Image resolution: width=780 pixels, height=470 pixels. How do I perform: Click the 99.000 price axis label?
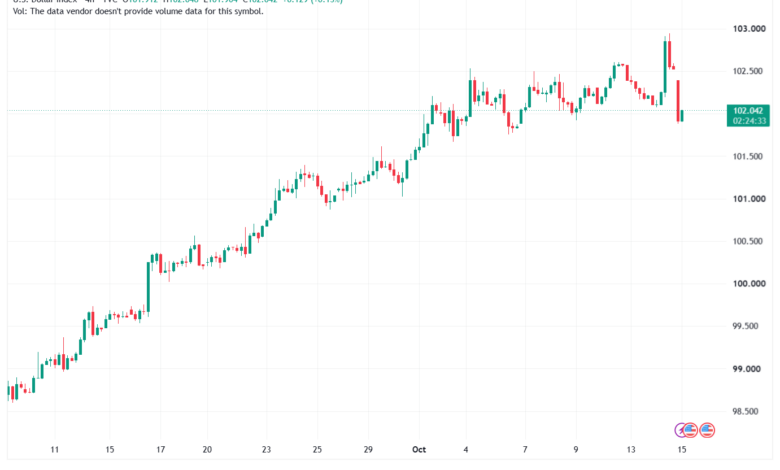[x=747, y=369]
